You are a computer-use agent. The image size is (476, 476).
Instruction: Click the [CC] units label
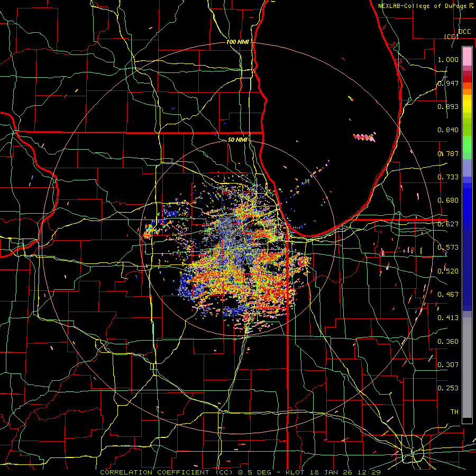click(452, 36)
